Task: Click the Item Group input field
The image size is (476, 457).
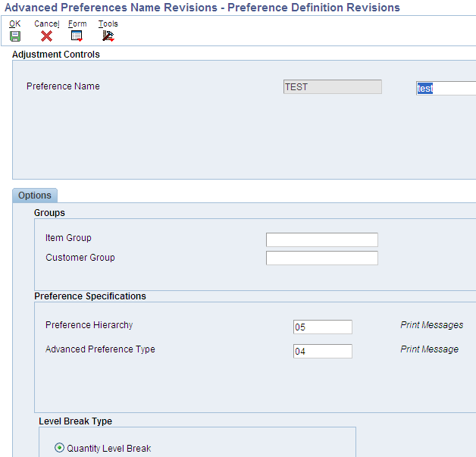Action: (x=322, y=239)
